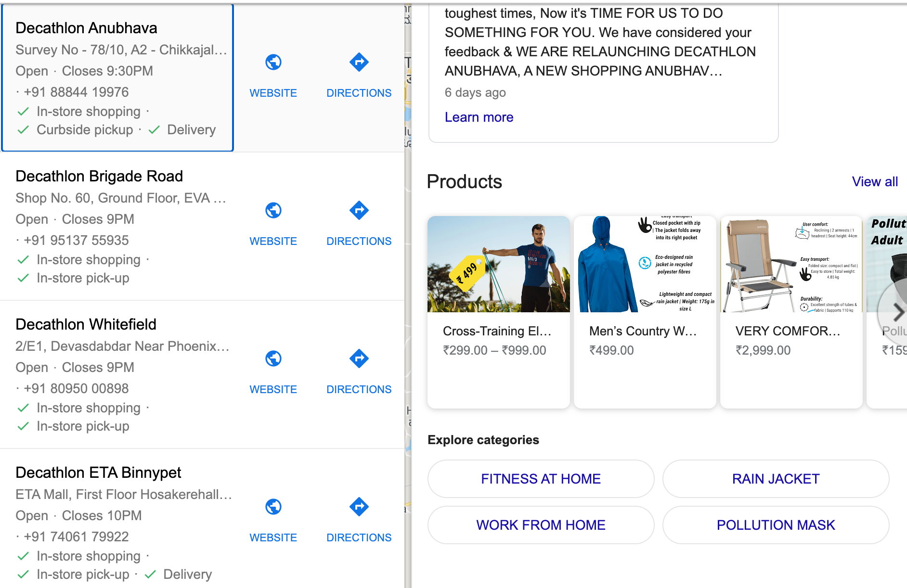Image resolution: width=907 pixels, height=588 pixels.
Task: Click address Shop No. 60, Ground Floor, EVA
Action: [x=120, y=198]
